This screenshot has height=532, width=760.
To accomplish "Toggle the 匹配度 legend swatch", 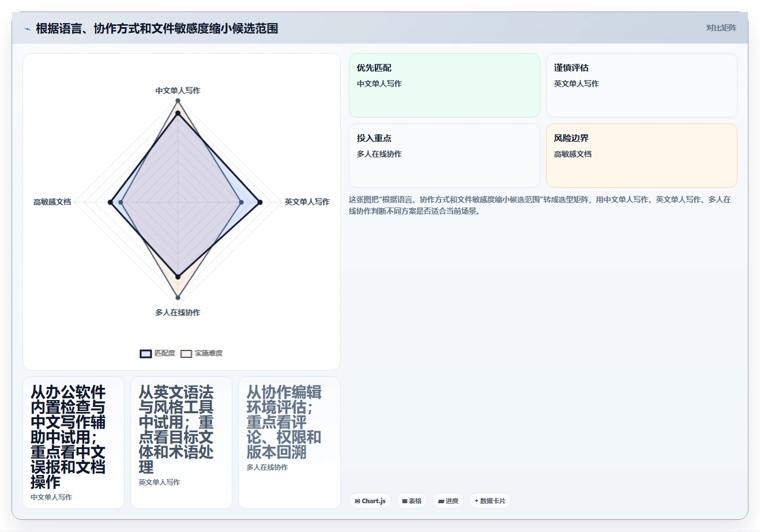I will pos(146,353).
